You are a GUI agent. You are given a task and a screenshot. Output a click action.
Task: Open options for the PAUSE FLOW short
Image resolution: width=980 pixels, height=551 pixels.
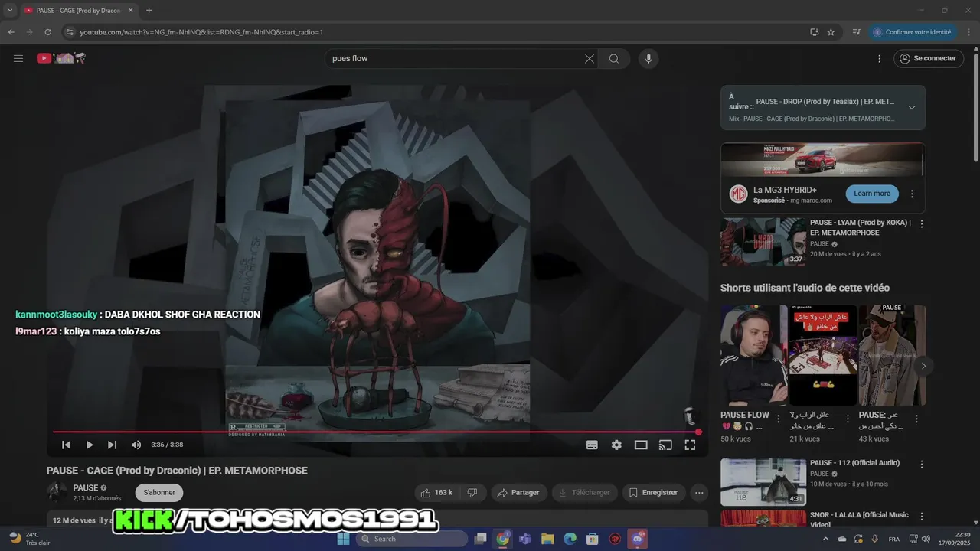779,419
